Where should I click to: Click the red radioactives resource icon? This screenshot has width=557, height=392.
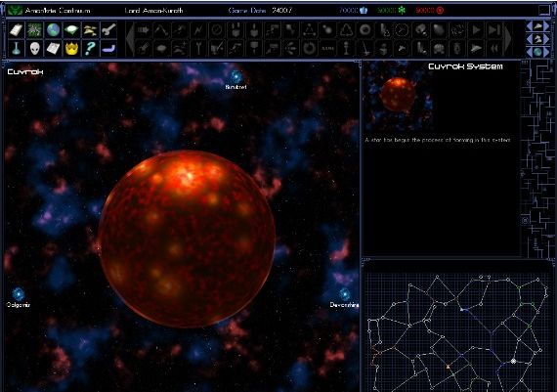pos(440,11)
